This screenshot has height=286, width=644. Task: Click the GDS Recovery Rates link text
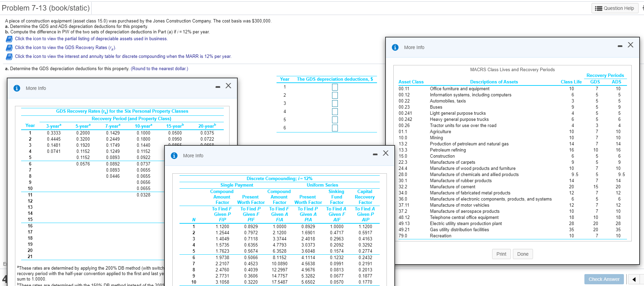tap(65, 48)
